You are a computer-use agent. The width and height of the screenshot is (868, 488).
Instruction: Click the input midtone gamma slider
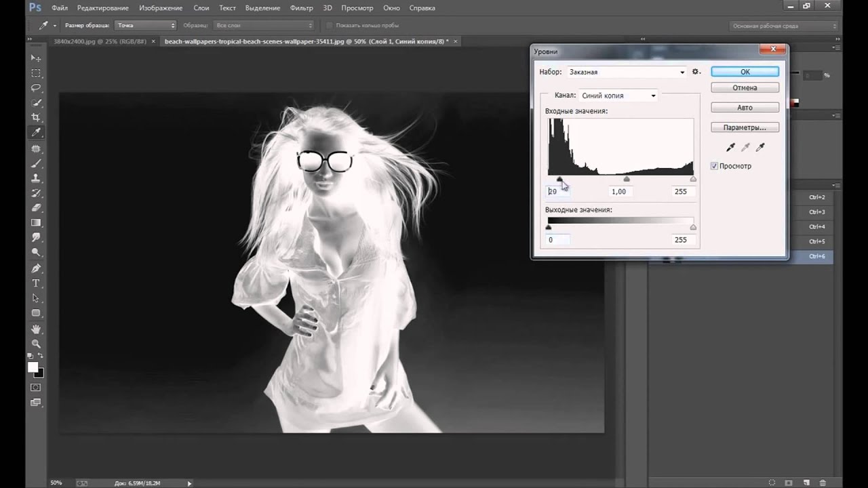(x=626, y=179)
